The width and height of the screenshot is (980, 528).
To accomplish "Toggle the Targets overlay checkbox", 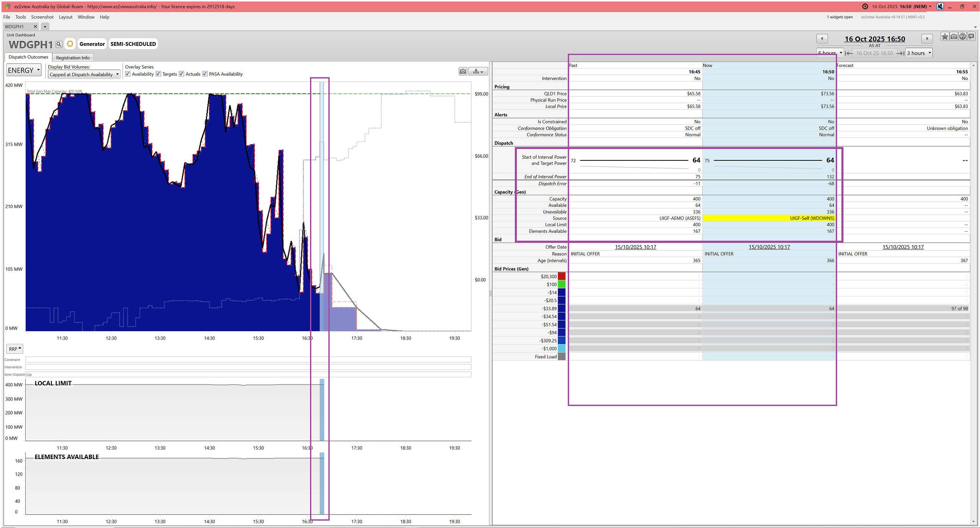I will (158, 74).
